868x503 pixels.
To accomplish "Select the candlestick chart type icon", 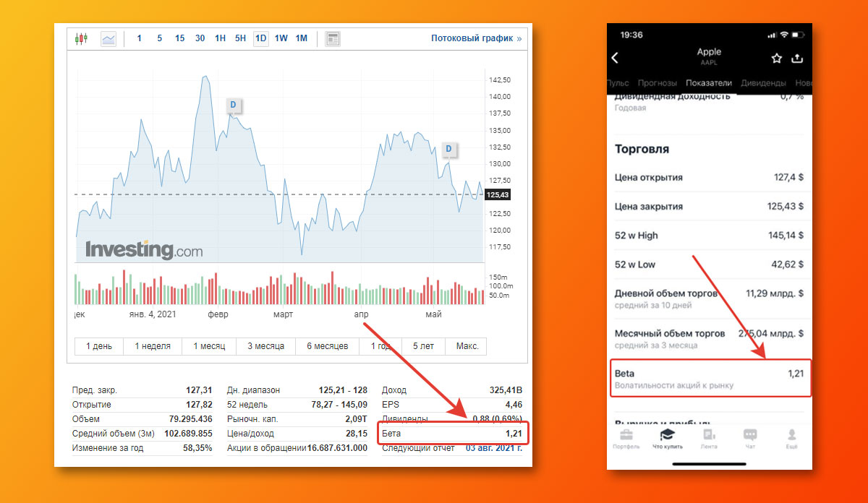I will click(81, 38).
